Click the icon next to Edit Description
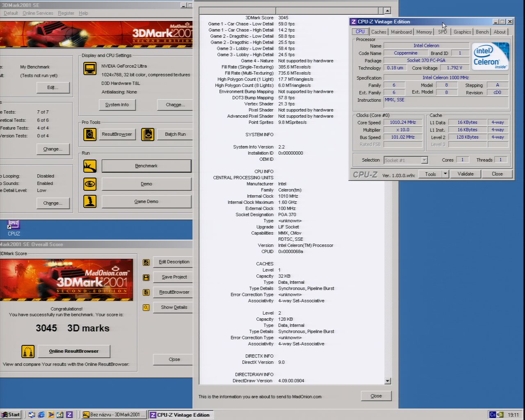The width and height of the screenshot is (525, 420). coord(146,262)
